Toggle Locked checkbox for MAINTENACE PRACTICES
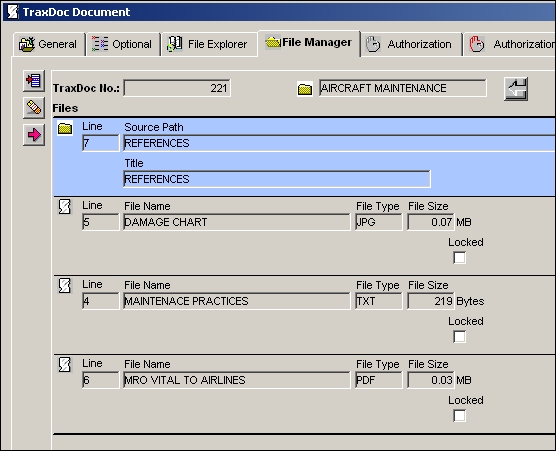This screenshot has width=556, height=451. pyautogui.click(x=460, y=337)
